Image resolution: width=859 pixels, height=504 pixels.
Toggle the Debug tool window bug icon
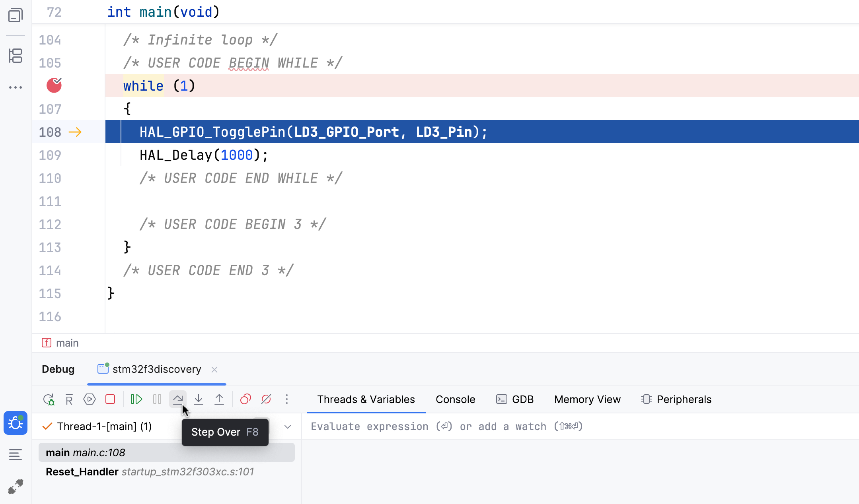[15, 423]
